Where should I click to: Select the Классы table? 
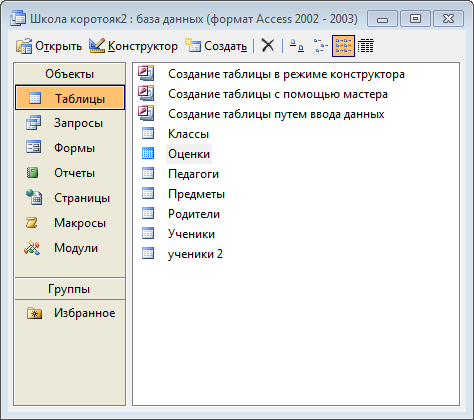[189, 134]
